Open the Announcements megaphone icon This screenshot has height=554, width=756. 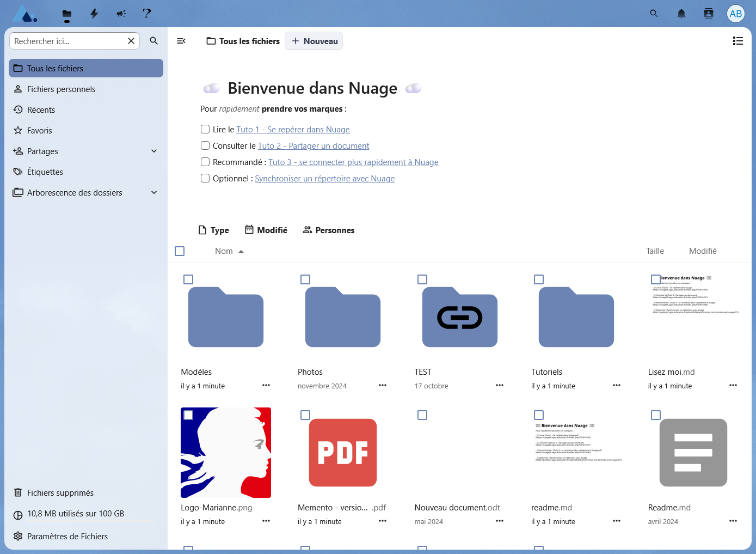[x=121, y=14]
